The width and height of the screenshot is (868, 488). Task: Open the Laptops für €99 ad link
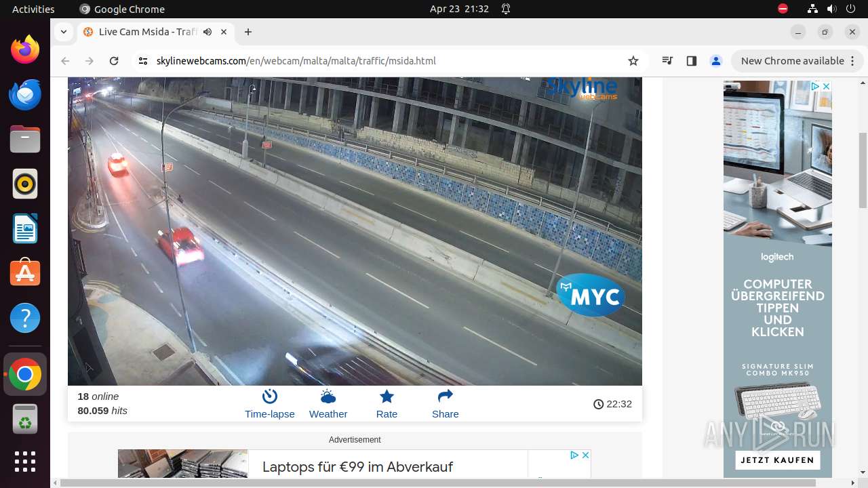357,466
